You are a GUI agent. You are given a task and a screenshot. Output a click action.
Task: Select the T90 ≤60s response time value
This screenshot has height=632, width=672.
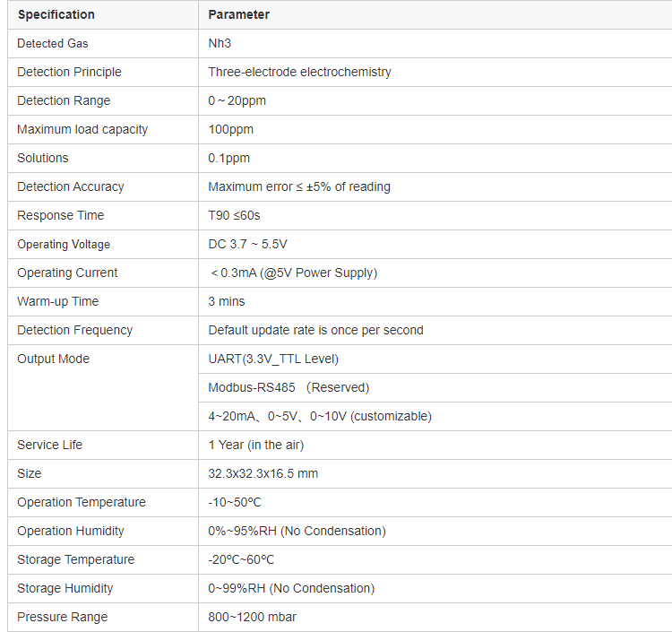coord(234,215)
